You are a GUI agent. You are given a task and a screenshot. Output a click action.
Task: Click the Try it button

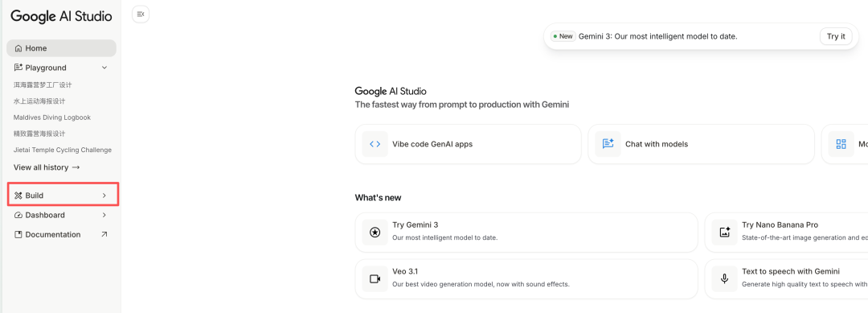point(836,36)
